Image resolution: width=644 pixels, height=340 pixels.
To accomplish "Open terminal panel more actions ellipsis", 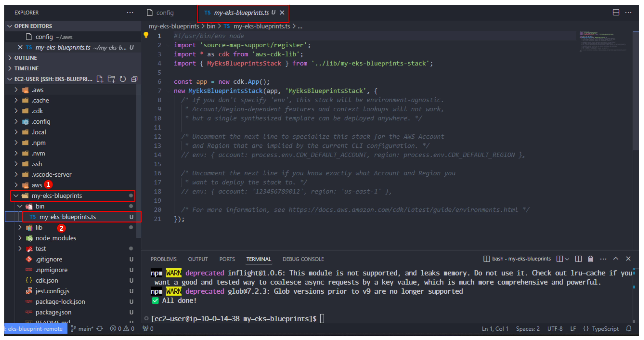I will point(603,259).
